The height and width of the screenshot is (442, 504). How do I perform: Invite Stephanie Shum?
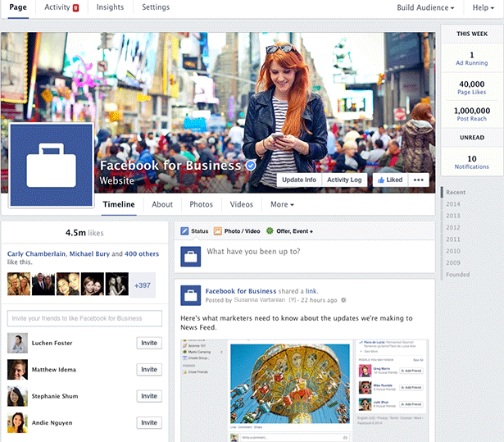click(149, 396)
